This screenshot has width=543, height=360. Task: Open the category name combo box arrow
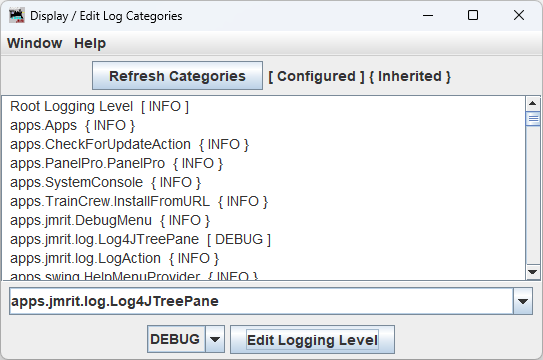point(523,301)
